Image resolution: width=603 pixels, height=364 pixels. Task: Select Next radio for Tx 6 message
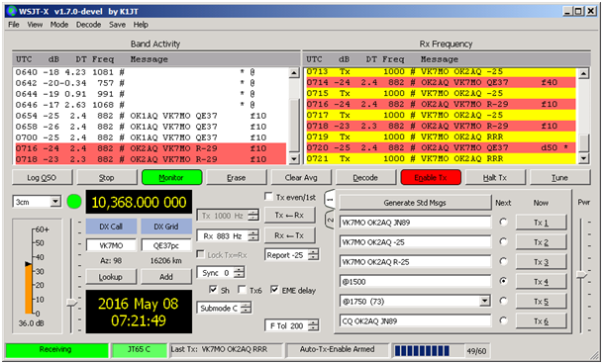click(x=503, y=320)
